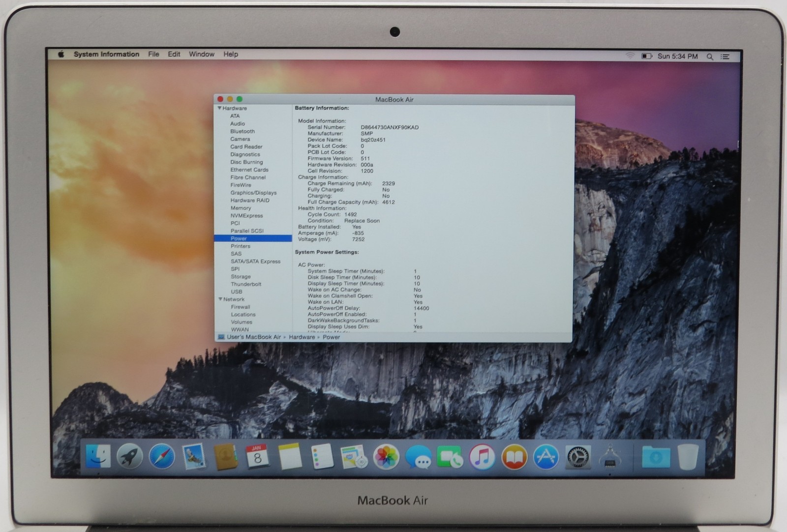This screenshot has width=787, height=532.
Task: Click the battery status icon
Action: [x=646, y=56]
